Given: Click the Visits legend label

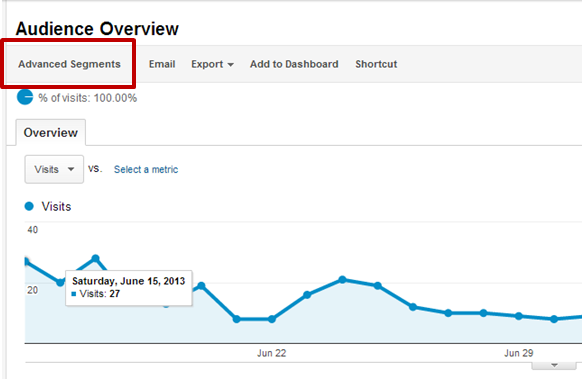Looking at the screenshot, I should [56, 206].
